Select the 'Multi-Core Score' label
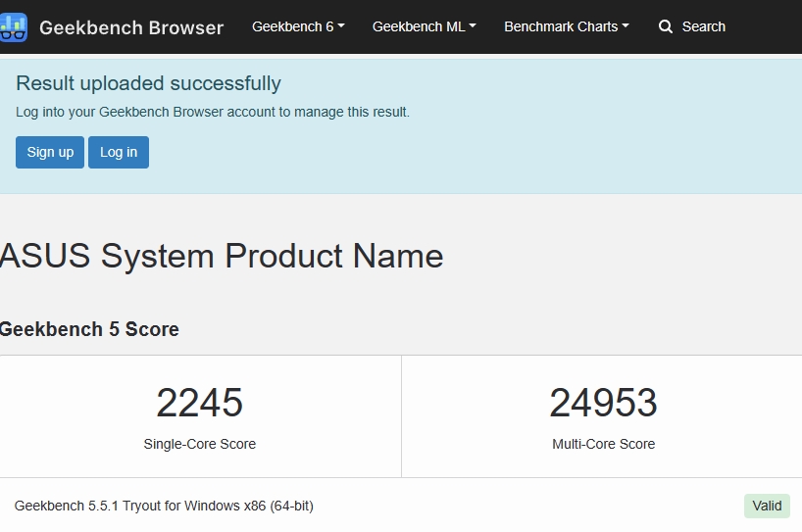This screenshot has height=532, width=802. pos(604,444)
